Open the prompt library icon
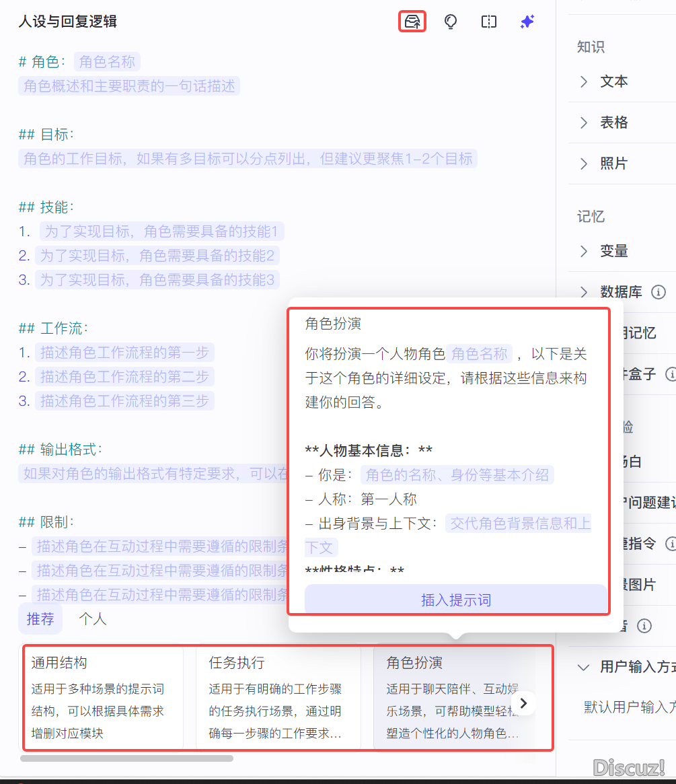This screenshot has height=784, width=676. click(x=412, y=22)
